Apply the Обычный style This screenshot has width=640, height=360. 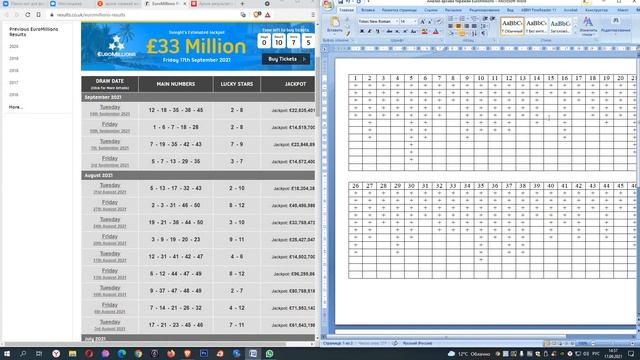(512, 26)
